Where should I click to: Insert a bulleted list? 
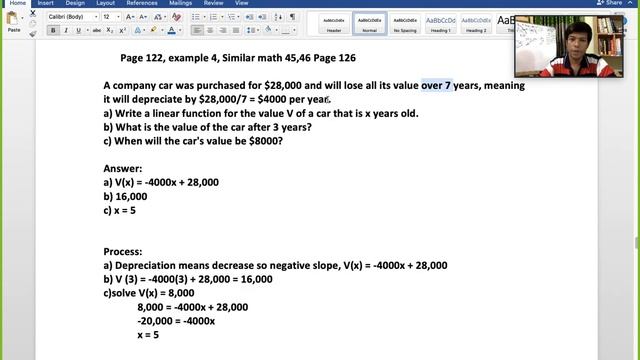tap(196, 17)
